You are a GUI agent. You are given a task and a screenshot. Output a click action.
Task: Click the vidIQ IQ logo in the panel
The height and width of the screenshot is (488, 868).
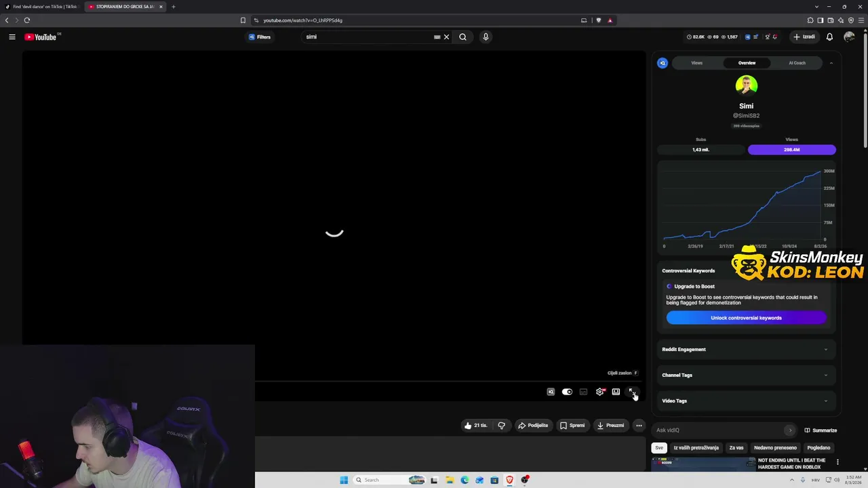tap(663, 63)
